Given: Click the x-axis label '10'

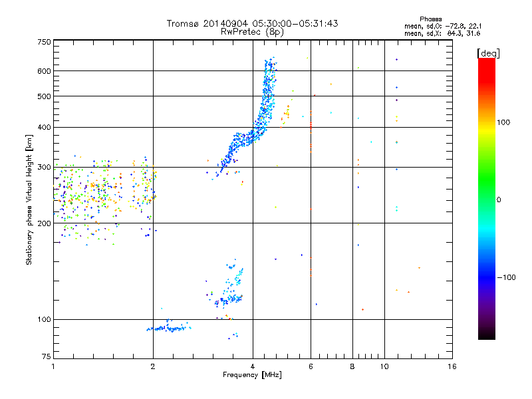Looking at the screenshot, I should point(384,366).
